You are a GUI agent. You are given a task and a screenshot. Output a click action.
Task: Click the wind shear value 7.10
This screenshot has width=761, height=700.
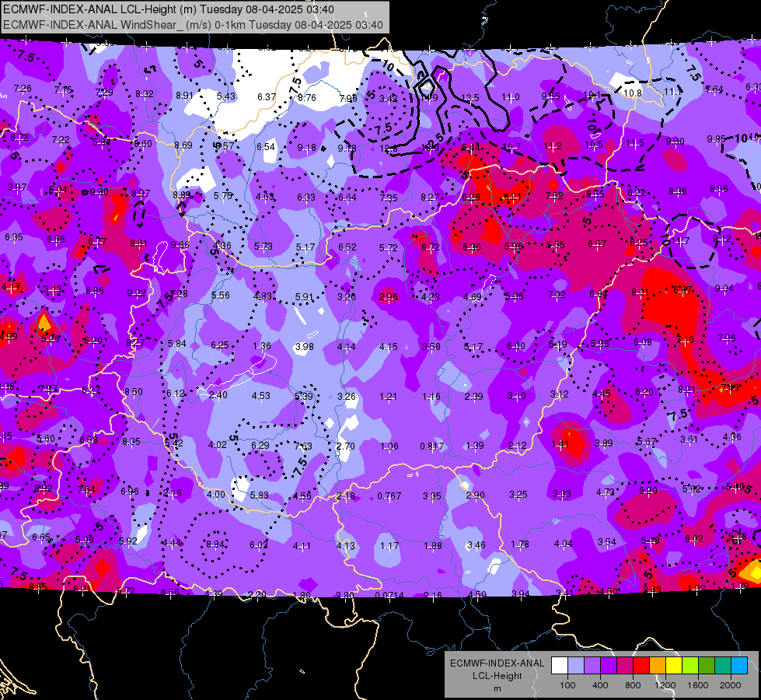685,340
